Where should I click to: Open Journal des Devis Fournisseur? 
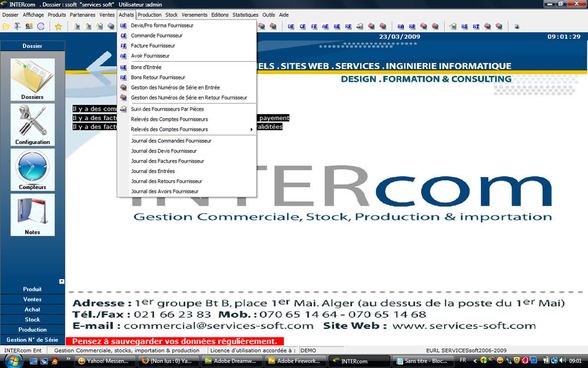pos(187,151)
